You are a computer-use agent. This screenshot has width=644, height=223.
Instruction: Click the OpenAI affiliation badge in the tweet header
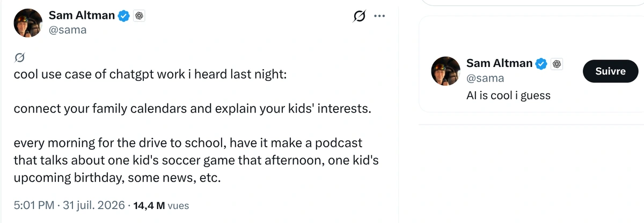pos(139,16)
